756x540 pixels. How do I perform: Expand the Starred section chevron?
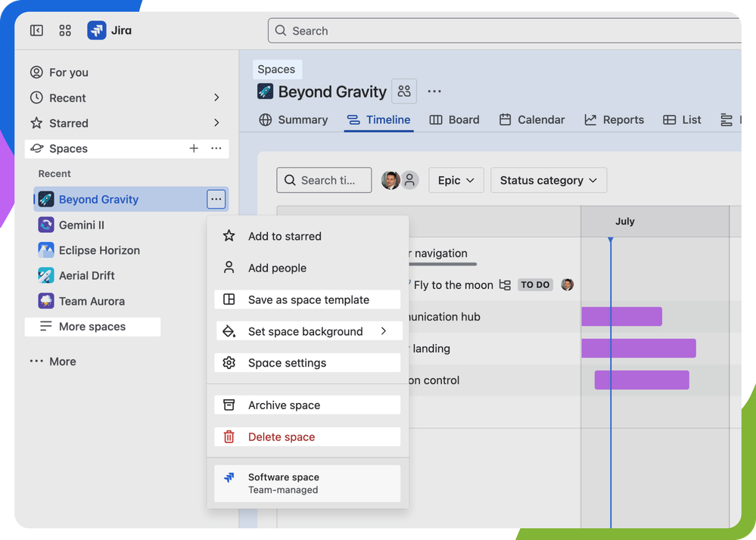(216, 123)
